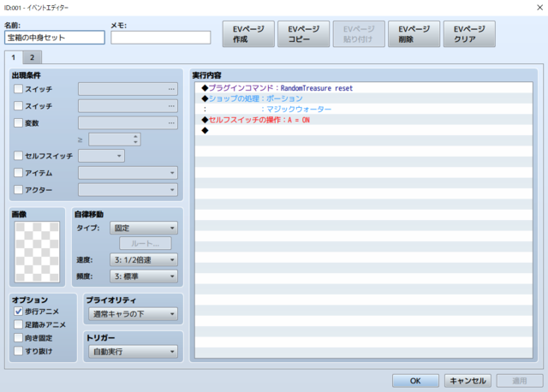This screenshot has height=392, width=548.
Task: Open the タイプ dropdown showing 固定
Action: [x=144, y=228]
